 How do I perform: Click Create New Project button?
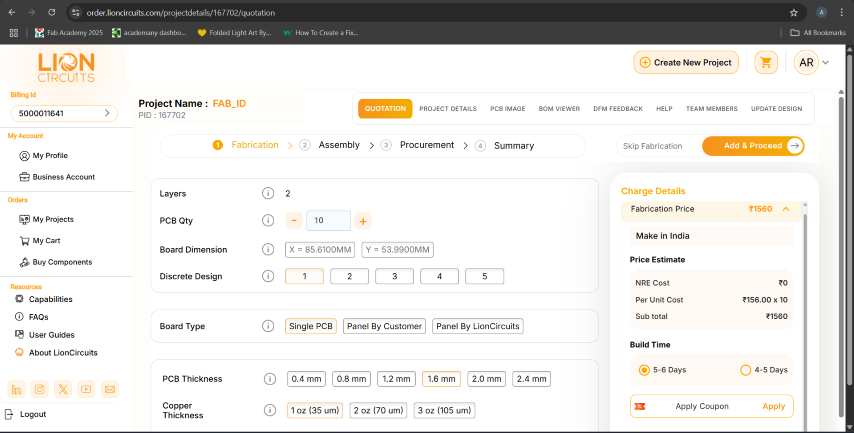(x=686, y=63)
